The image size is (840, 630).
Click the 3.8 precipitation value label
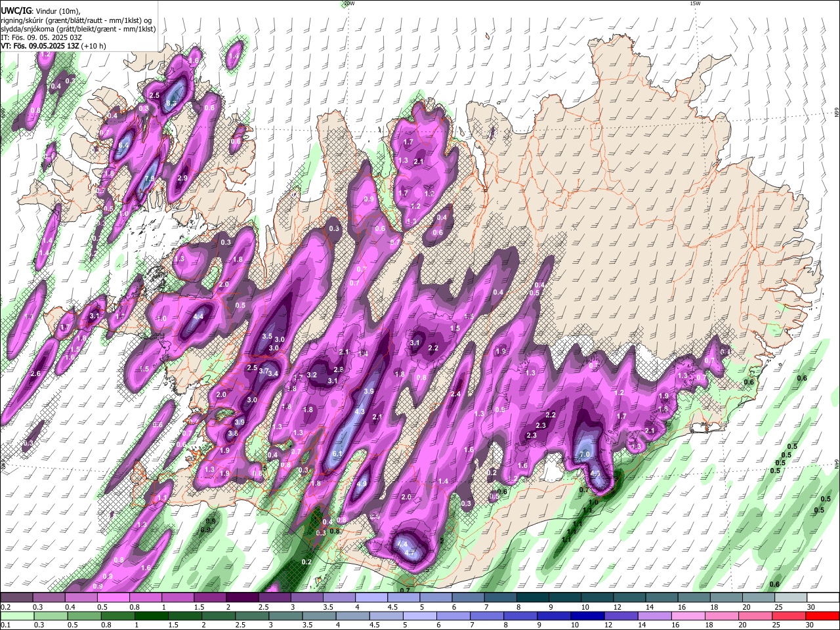click(233, 434)
